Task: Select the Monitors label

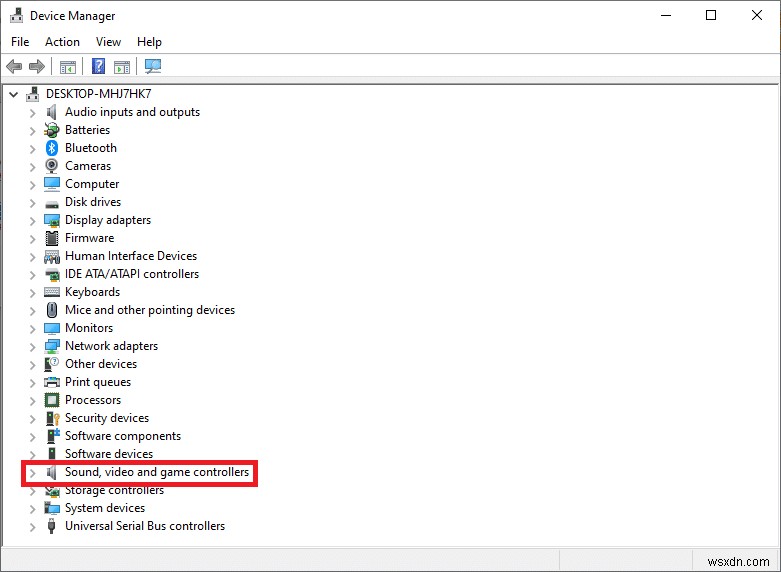Action: pos(89,328)
